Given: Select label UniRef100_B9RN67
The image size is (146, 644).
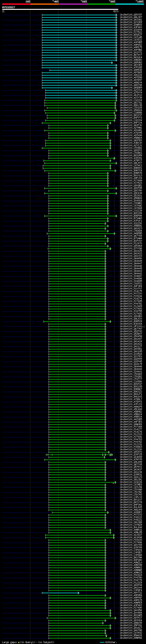Looking at the screenshot, I should 131,389.
